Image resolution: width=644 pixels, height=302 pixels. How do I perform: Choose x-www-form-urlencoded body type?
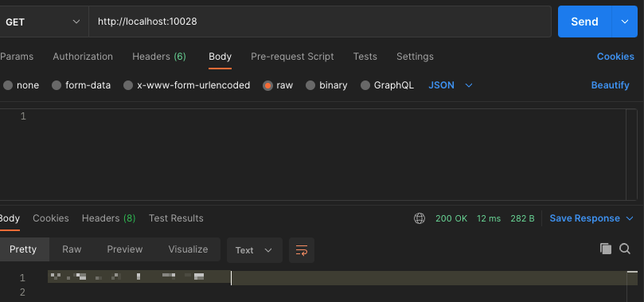pyautogui.click(x=128, y=85)
